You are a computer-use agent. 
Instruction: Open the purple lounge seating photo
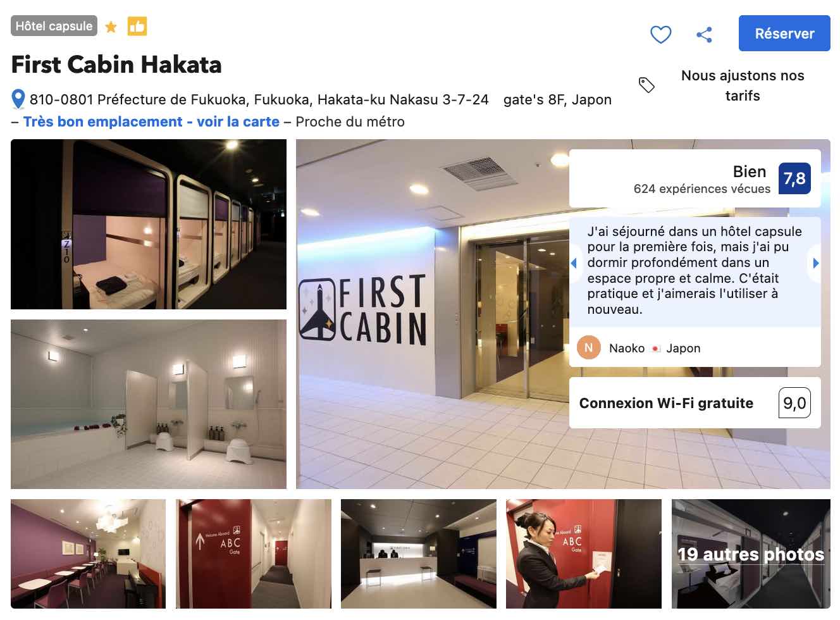click(88, 554)
